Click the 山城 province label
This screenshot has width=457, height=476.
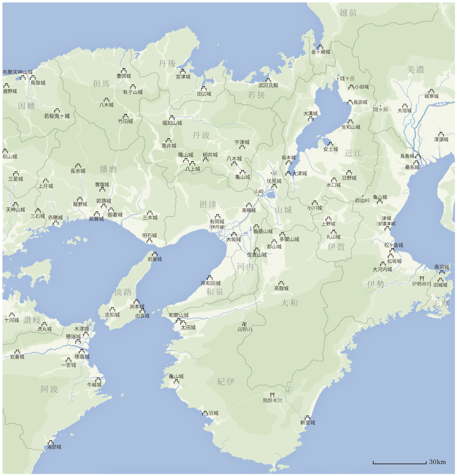pyautogui.click(x=284, y=210)
